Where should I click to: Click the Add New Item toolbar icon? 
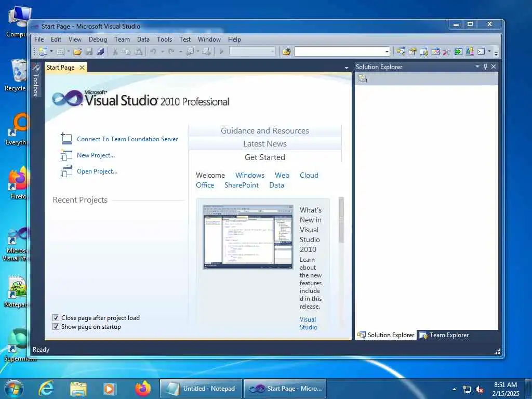(x=60, y=51)
